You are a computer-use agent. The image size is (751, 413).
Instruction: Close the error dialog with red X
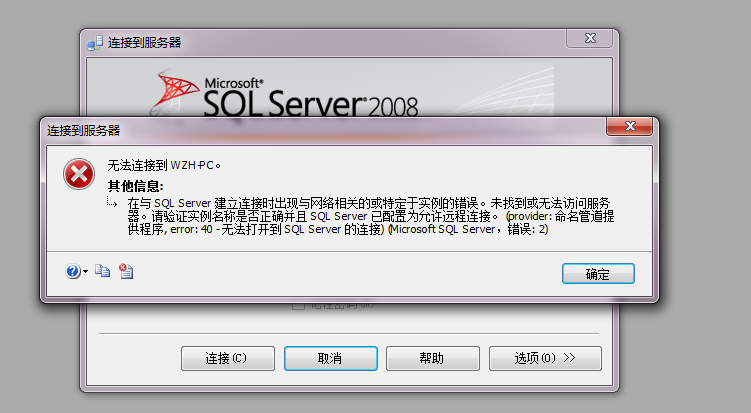[x=630, y=126]
